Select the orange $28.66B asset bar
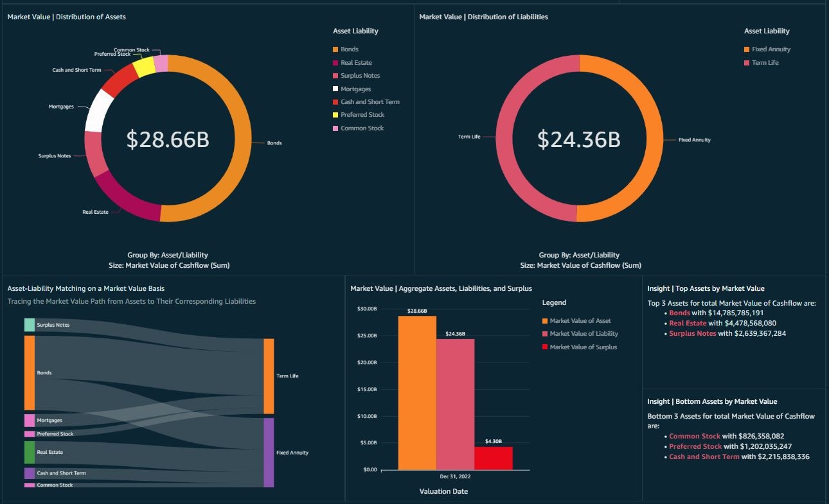 [x=417, y=392]
